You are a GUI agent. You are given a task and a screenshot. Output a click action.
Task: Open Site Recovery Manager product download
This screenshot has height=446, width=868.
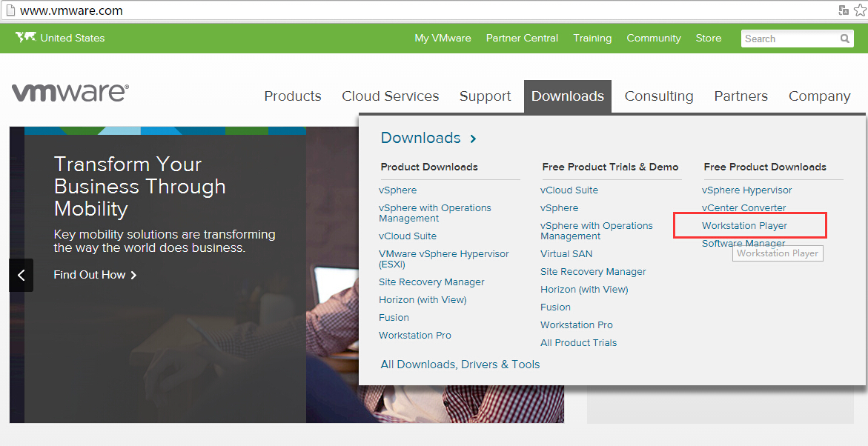click(431, 282)
